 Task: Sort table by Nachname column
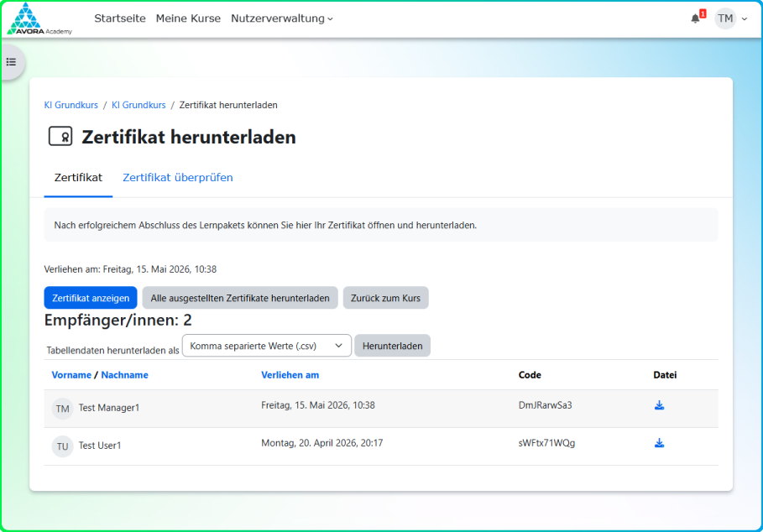(124, 375)
